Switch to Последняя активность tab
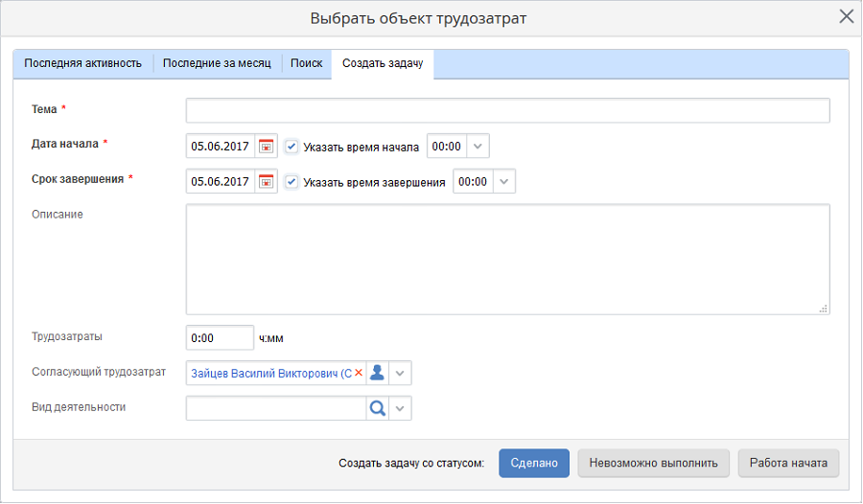The height and width of the screenshot is (504, 863). [82, 63]
